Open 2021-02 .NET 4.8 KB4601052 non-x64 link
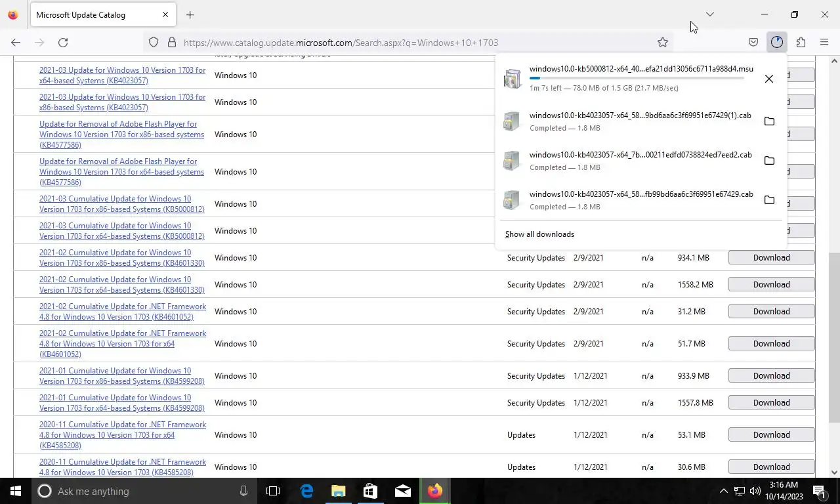 pyautogui.click(x=123, y=311)
